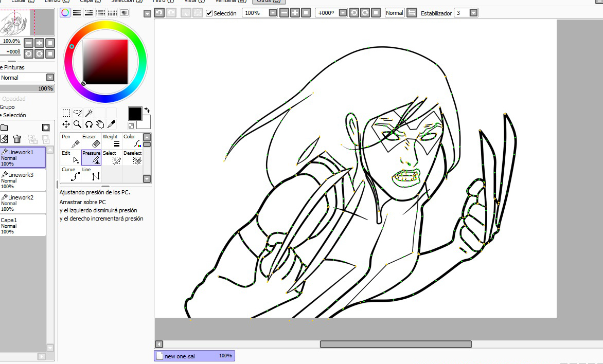Choose the Weight linework tool
This screenshot has height=364, width=603.
(x=112, y=141)
